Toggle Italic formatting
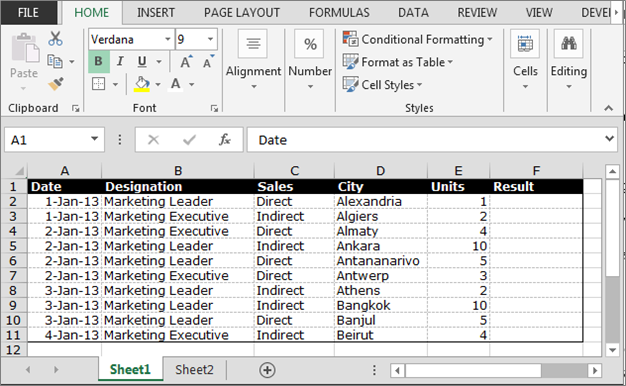The image size is (626, 386). 120,61
